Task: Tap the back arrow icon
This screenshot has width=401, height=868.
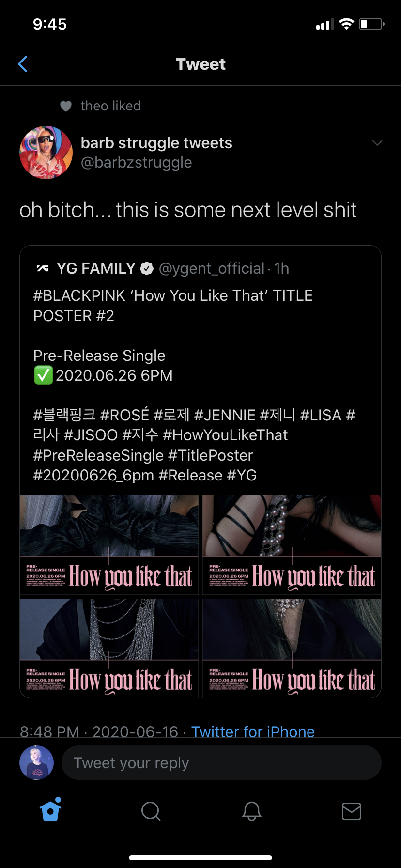Action: point(23,64)
